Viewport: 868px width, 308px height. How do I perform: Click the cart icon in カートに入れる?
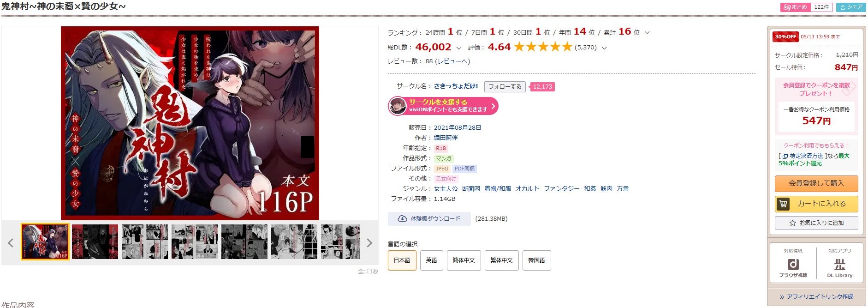click(x=783, y=204)
